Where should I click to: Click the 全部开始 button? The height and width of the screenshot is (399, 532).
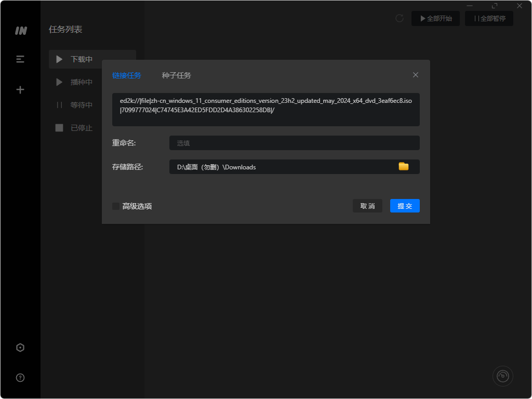coord(435,19)
